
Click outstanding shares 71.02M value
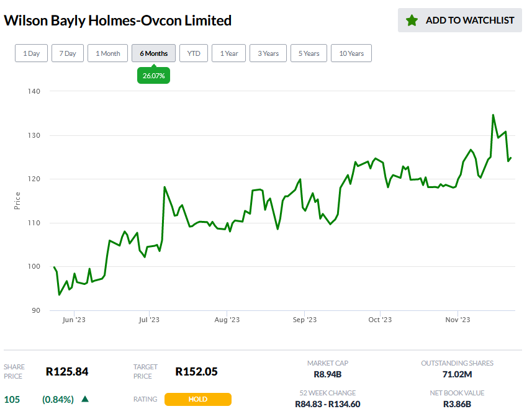(x=457, y=374)
